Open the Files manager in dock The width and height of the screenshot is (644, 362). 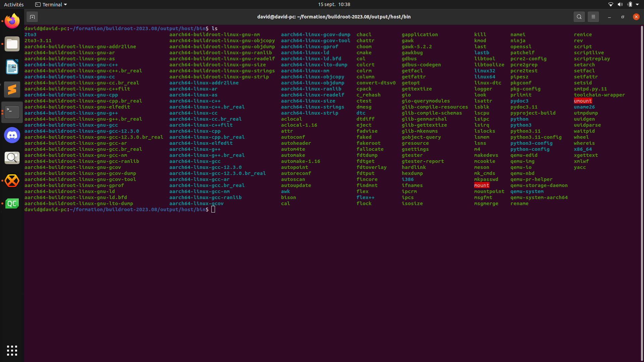12,44
